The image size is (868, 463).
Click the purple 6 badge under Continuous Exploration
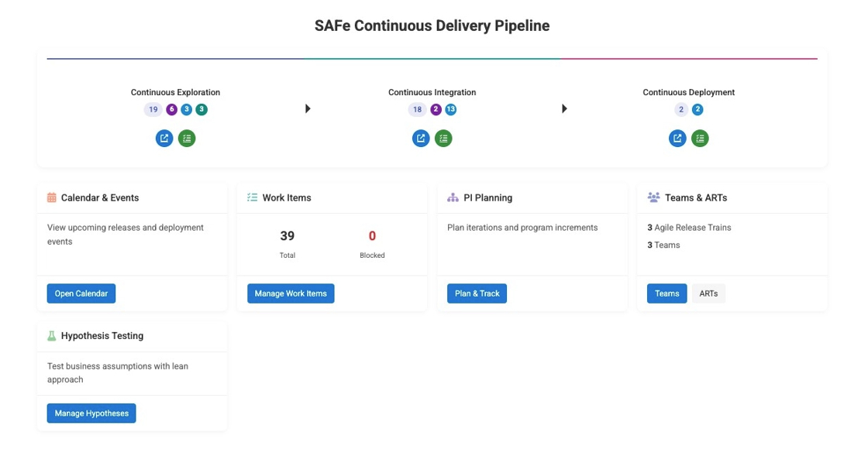[171, 109]
